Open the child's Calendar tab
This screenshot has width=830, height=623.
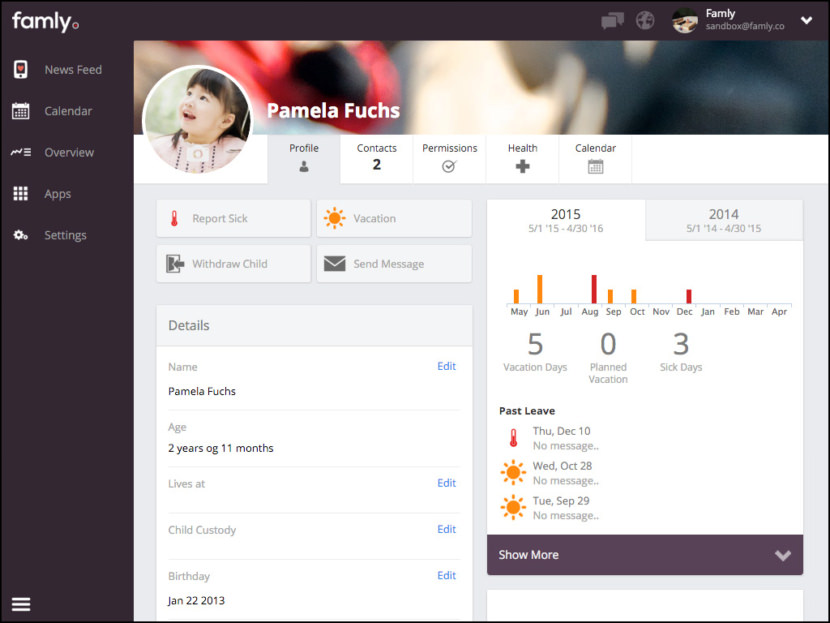(596, 158)
